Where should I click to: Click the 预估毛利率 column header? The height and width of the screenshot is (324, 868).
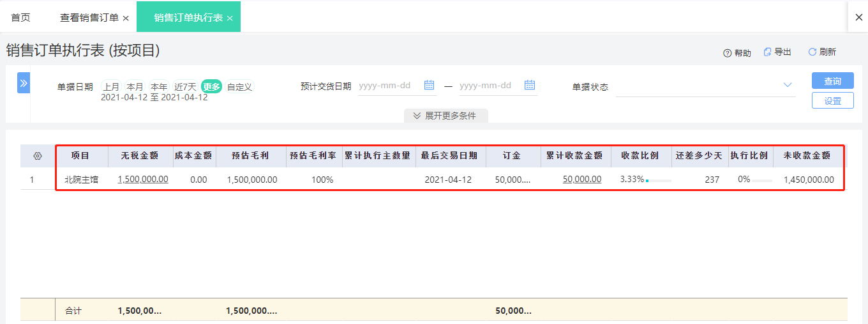click(x=313, y=156)
